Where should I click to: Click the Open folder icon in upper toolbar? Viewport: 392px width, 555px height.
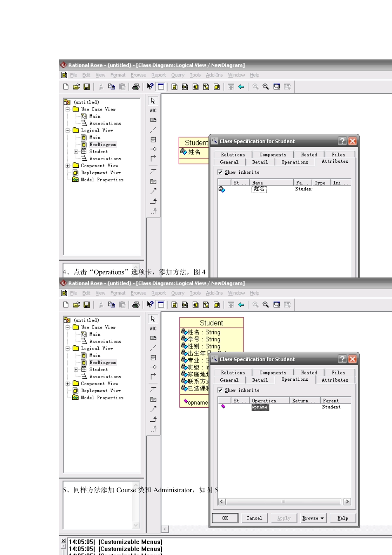76,87
